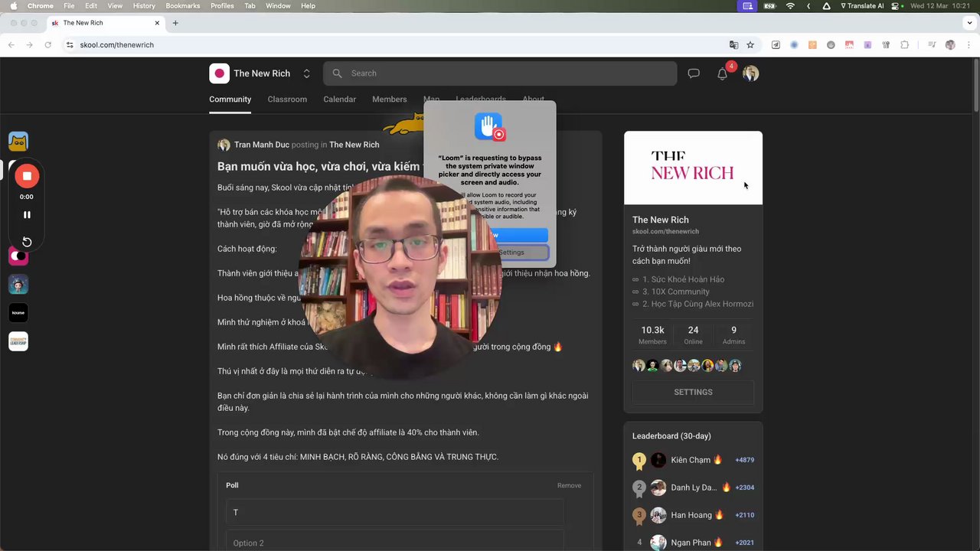View the 9 Admins list
980x551 pixels.
pos(733,335)
